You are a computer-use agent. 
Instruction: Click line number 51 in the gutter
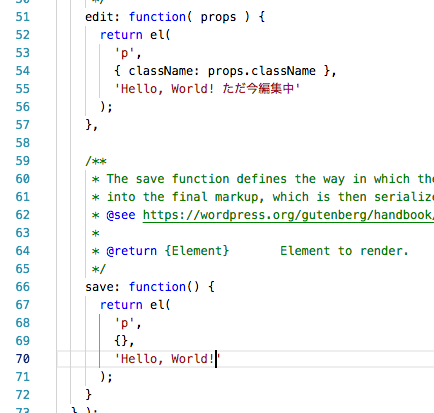coord(23,17)
